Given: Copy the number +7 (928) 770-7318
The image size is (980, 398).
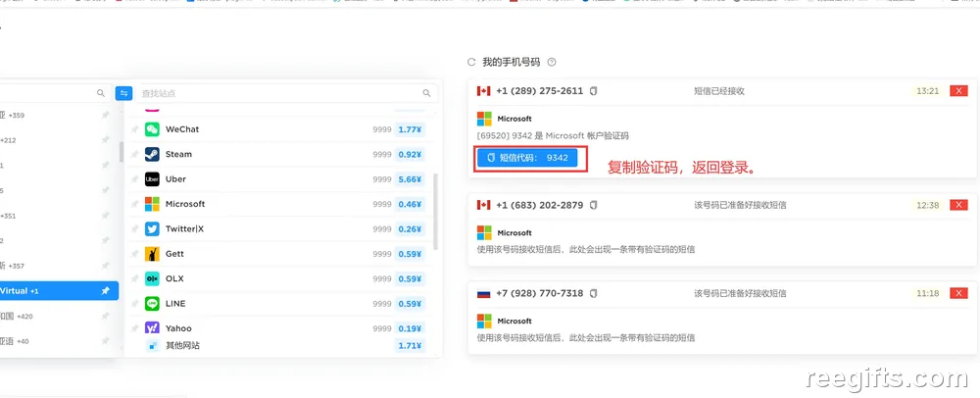Looking at the screenshot, I should click(593, 293).
